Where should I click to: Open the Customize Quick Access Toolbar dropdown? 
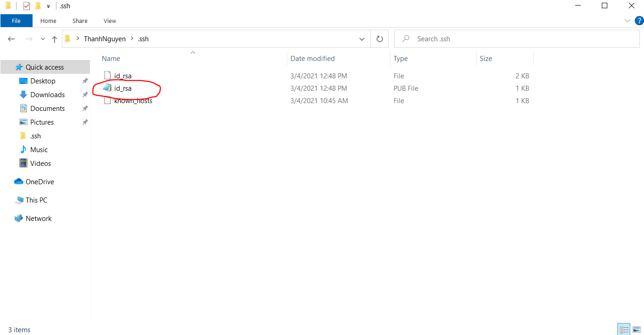click(x=48, y=6)
